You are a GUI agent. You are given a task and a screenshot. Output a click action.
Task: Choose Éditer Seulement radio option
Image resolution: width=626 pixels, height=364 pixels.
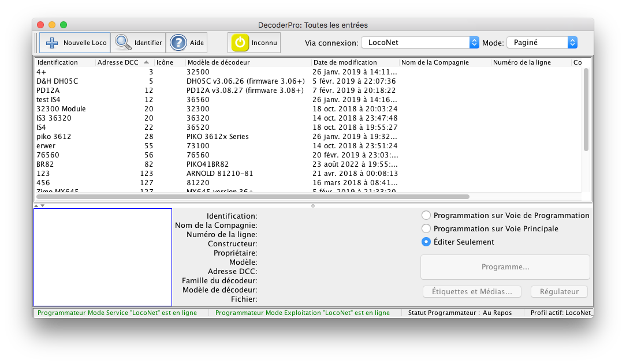click(x=427, y=242)
